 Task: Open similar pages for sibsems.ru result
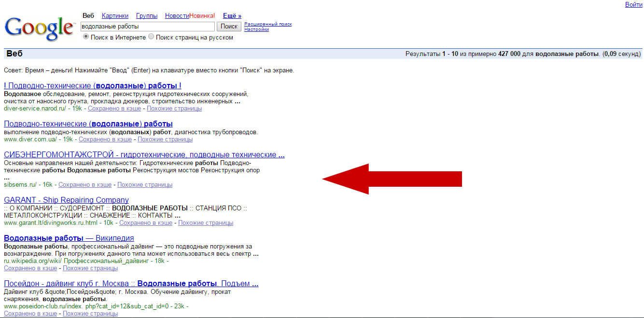pyautogui.click(x=145, y=185)
